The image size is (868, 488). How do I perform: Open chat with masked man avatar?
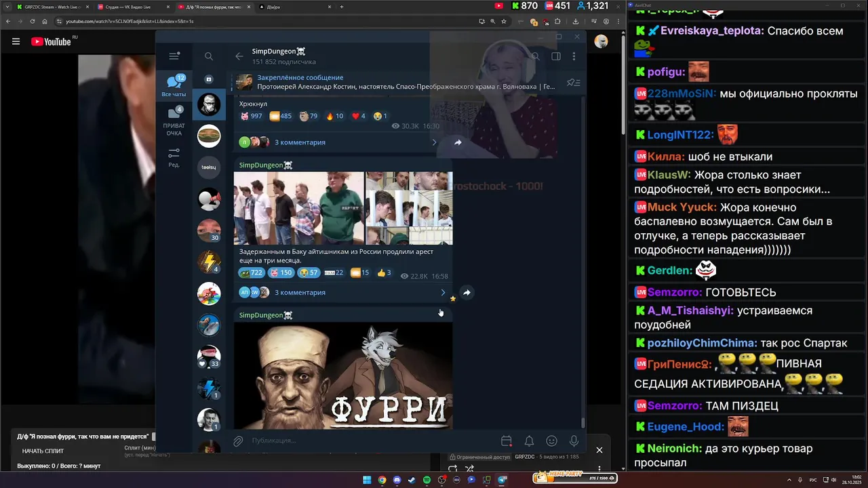pyautogui.click(x=209, y=104)
